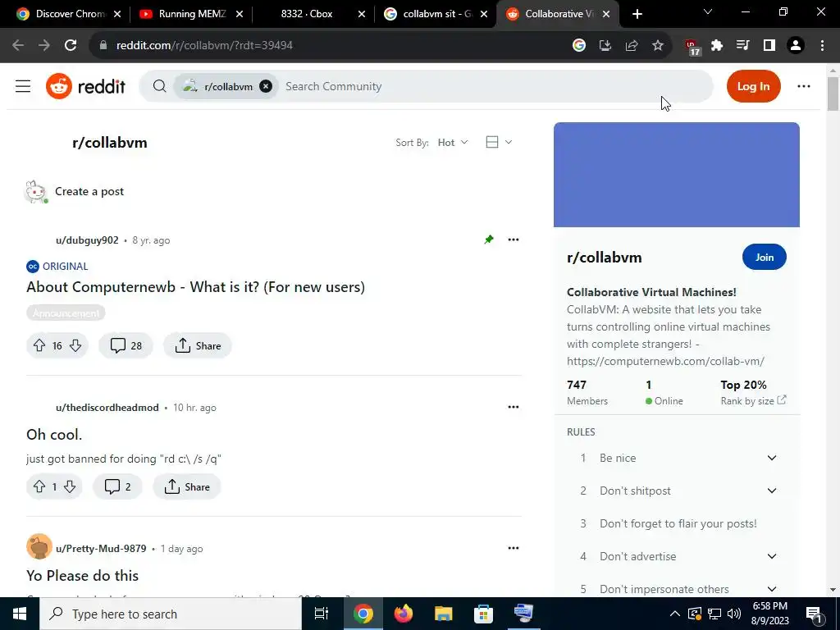Join the r/collabvm community
The image size is (840, 630).
764,257
